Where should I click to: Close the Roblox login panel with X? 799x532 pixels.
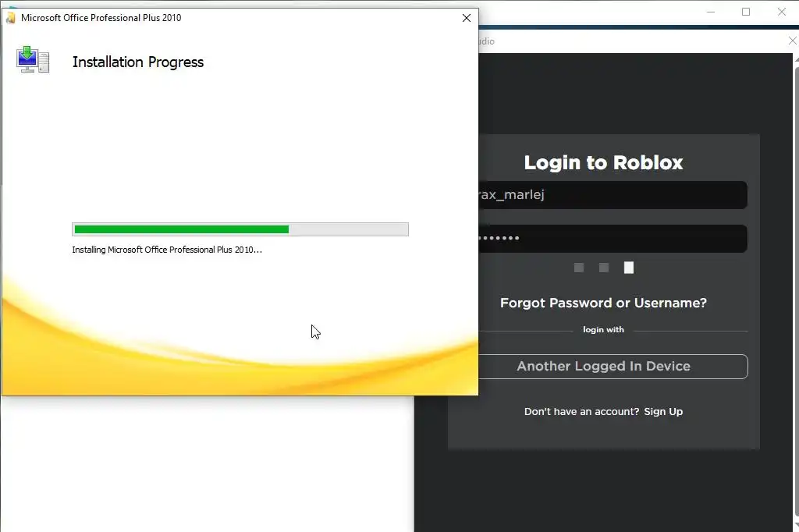(x=793, y=41)
